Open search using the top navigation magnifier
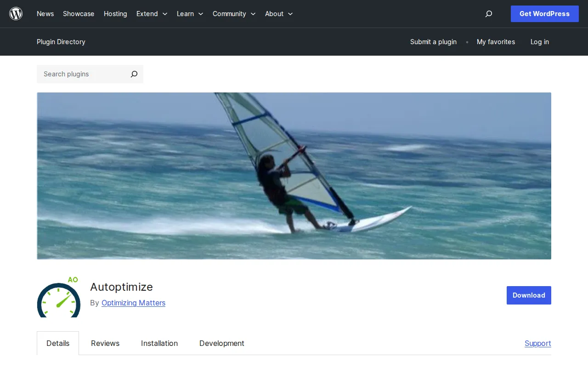This screenshot has height=368, width=588. [488, 14]
